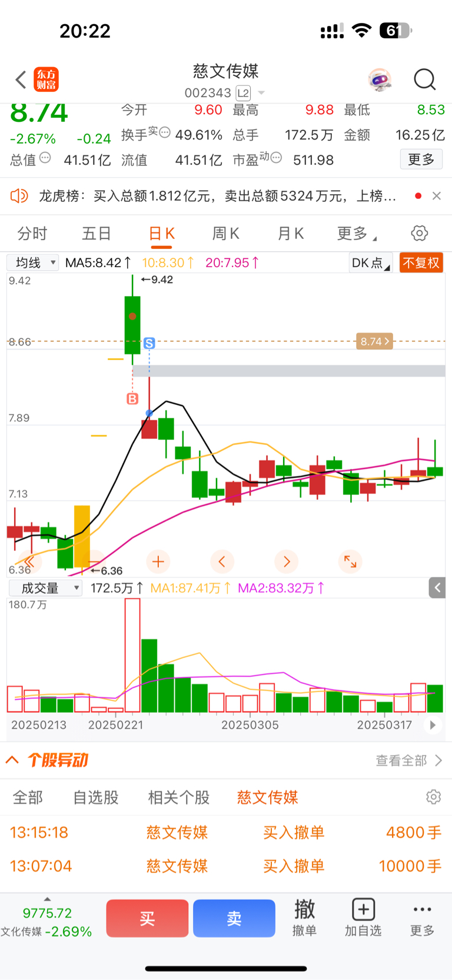Expand the 文化传媒 index ticker
Screen dimensions: 452x980
pos(46,922)
